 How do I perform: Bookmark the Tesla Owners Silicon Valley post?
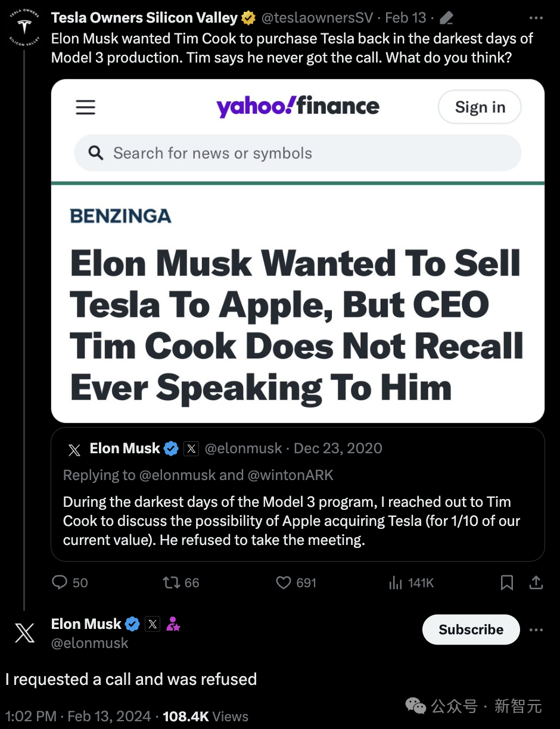507,582
